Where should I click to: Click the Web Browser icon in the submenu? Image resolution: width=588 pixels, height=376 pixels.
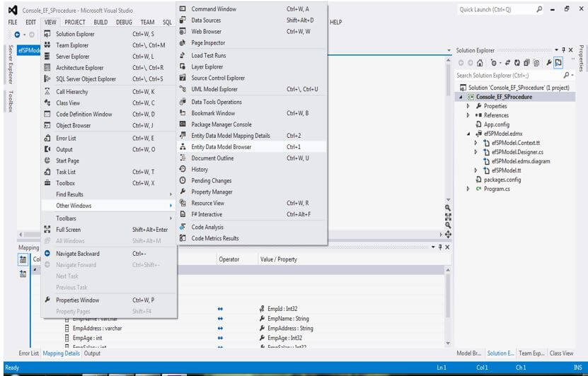coord(183,32)
